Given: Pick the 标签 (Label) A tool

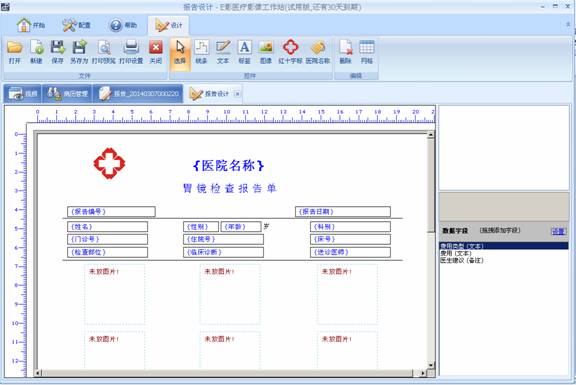Looking at the screenshot, I should click(245, 52).
